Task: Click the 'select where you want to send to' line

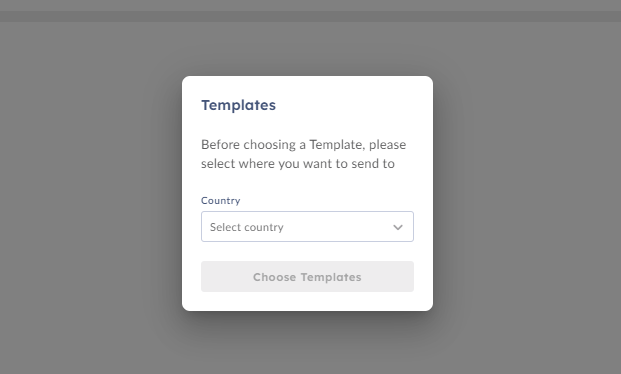Action: 298,164
